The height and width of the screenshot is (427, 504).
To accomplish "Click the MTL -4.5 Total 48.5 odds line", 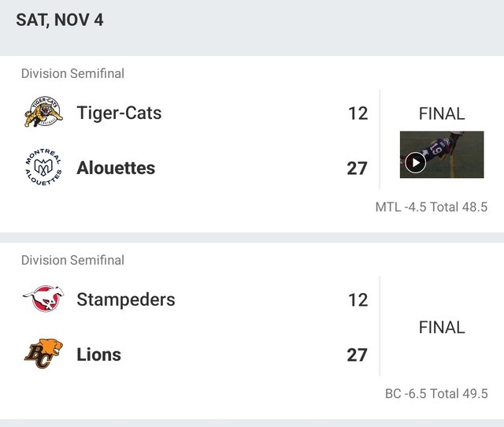I will click(x=431, y=208).
